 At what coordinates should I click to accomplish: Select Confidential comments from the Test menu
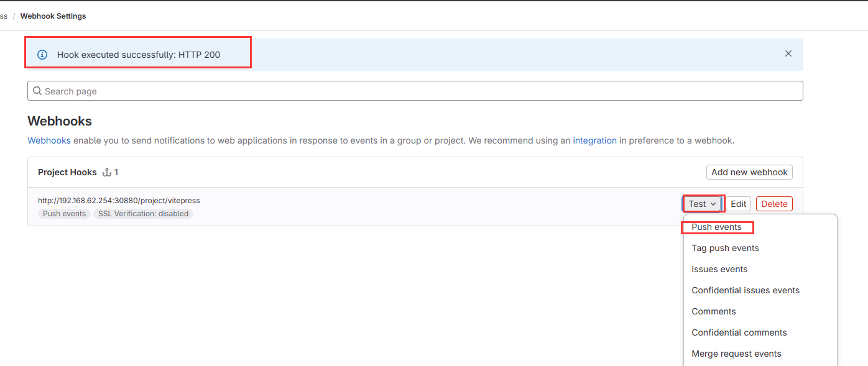[739, 332]
